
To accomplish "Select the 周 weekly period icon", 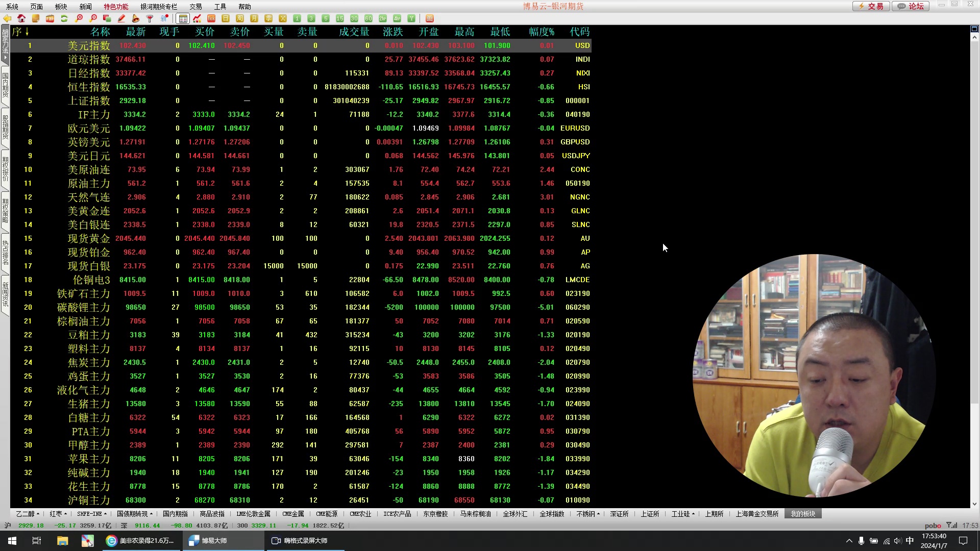I will [240, 18].
